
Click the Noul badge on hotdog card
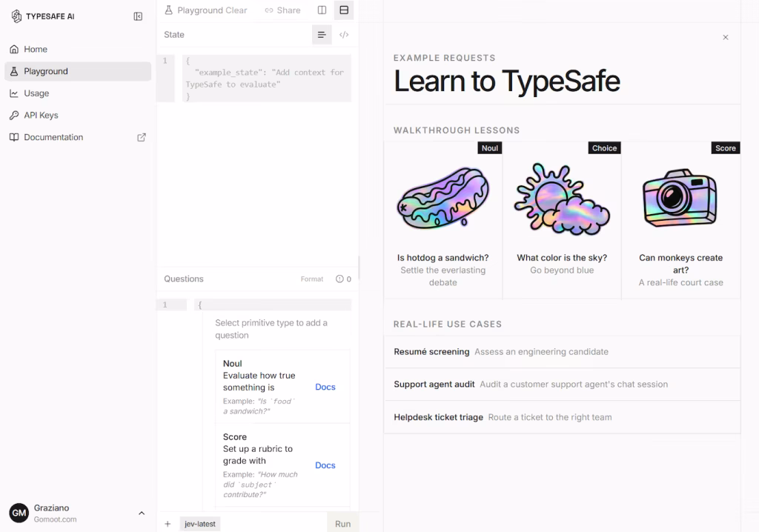tap(490, 148)
